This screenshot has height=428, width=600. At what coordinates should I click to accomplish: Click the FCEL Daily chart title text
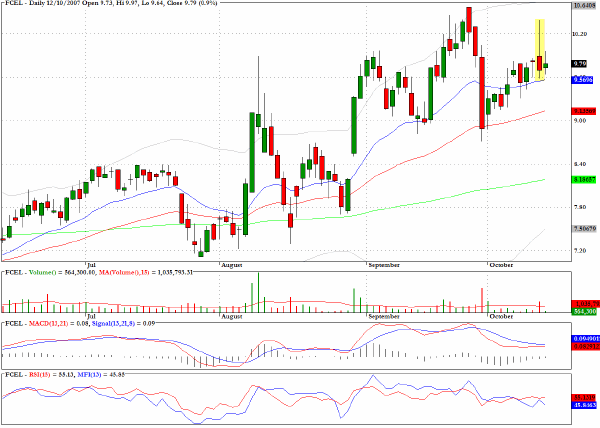coord(111,3)
